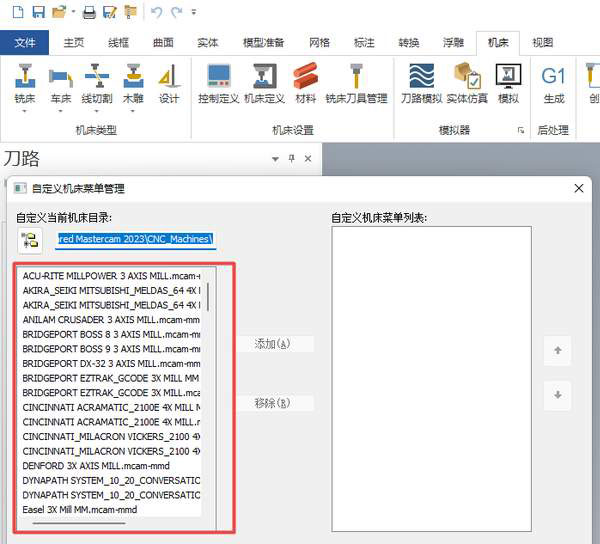
Task: Click the move down arrow button
Action: pos(558,395)
